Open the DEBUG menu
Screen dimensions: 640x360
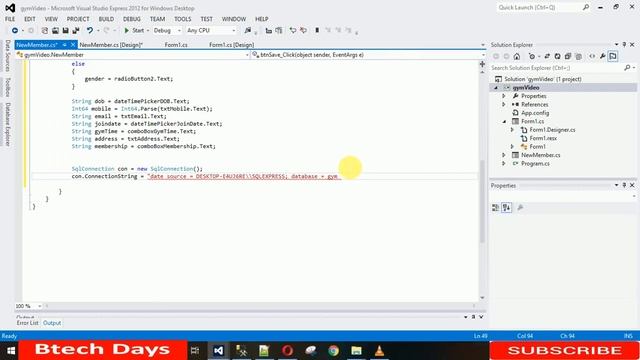pos(131,19)
